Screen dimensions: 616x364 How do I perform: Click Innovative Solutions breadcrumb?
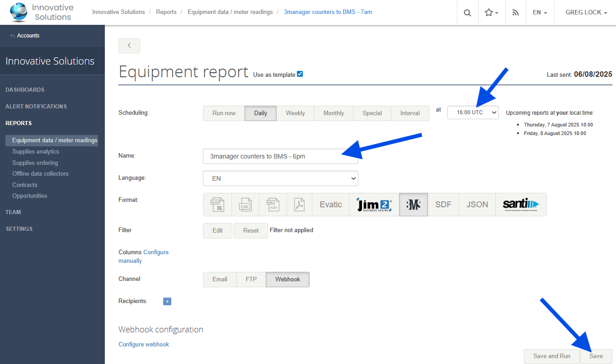click(119, 12)
